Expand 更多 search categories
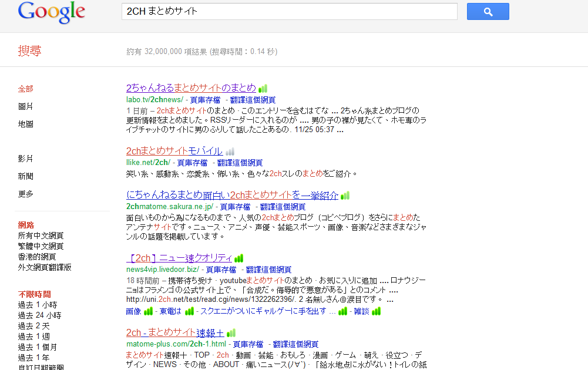This screenshot has width=588, height=370. [25, 194]
